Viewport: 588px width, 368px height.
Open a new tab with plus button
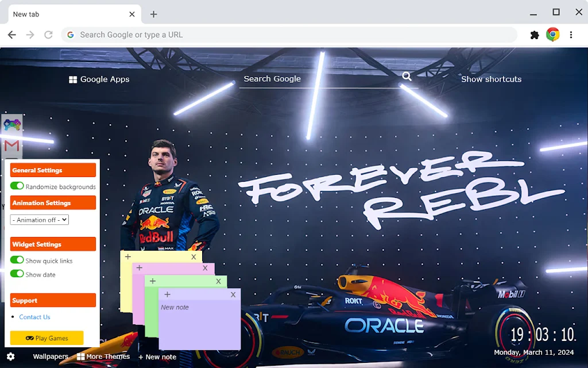[x=153, y=14]
